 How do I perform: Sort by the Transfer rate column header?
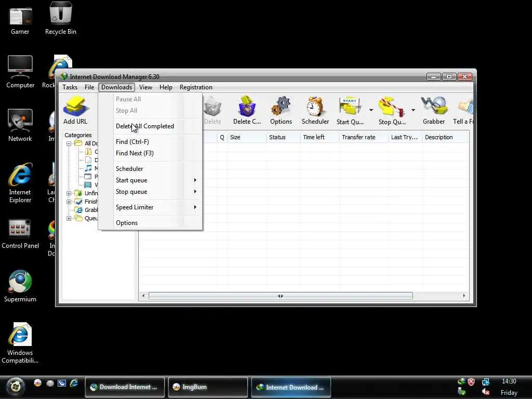pos(364,137)
